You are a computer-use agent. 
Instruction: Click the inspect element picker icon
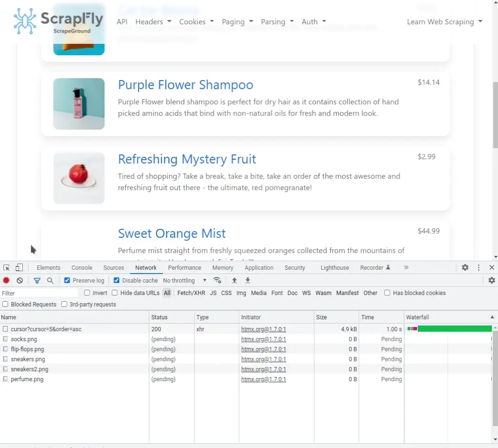[x=7, y=268]
